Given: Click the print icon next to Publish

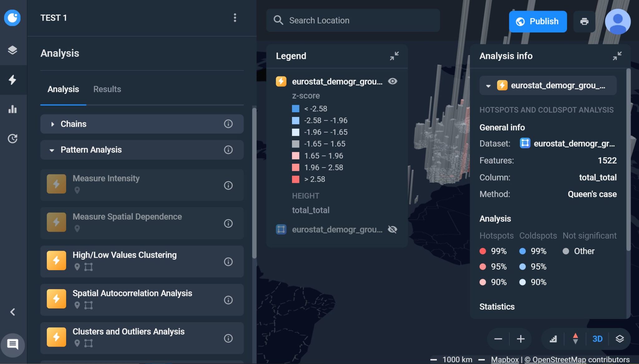Looking at the screenshot, I should 584,21.
